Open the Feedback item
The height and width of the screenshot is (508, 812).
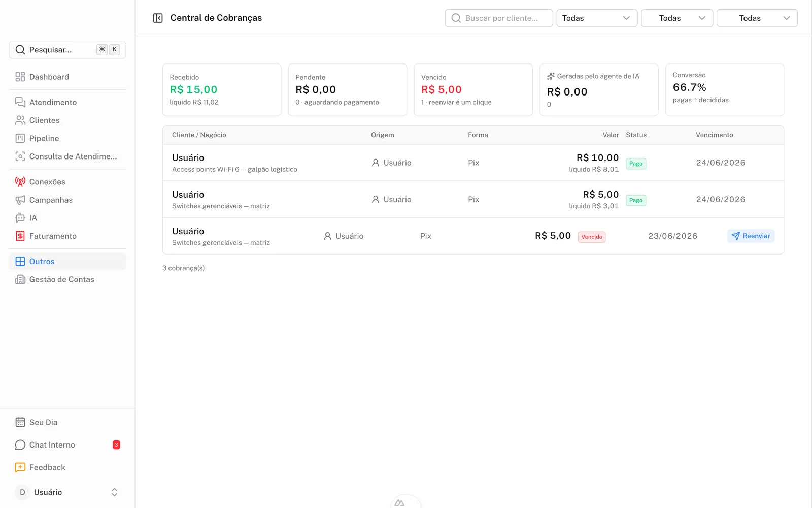pos(67,467)
